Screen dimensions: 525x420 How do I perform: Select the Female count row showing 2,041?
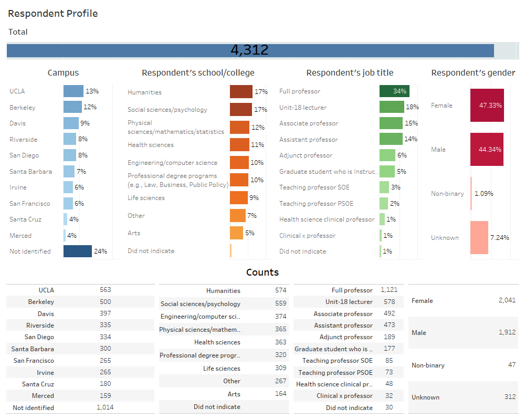[462, 300]
